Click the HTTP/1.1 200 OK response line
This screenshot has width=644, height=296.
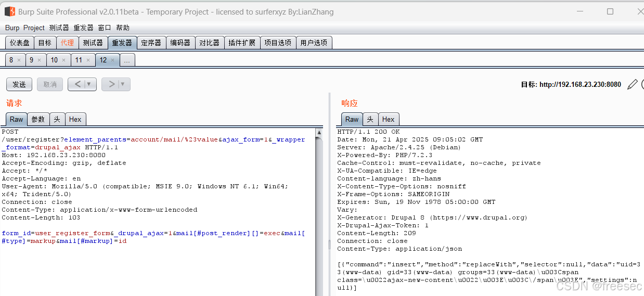coord(368,132)
